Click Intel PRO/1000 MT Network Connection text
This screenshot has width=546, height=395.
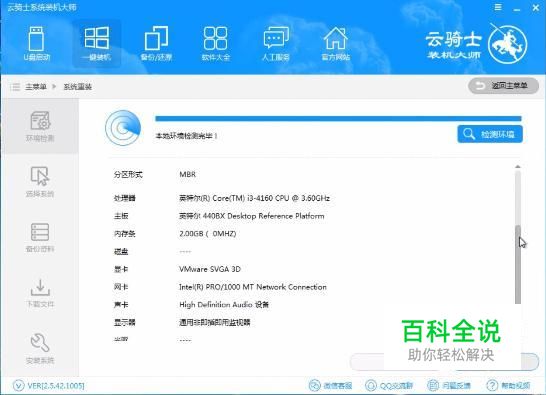[253, 287]
